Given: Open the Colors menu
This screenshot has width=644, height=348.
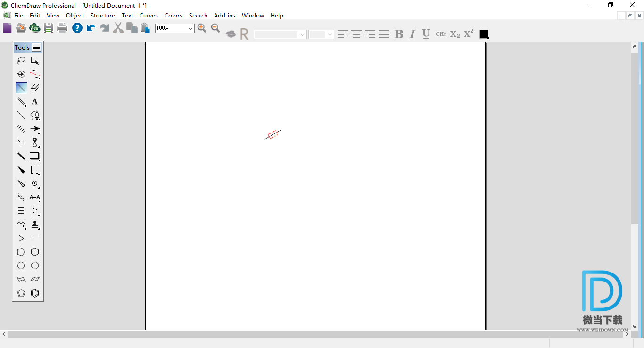Looking at the screenshot, I should [173, 16].
